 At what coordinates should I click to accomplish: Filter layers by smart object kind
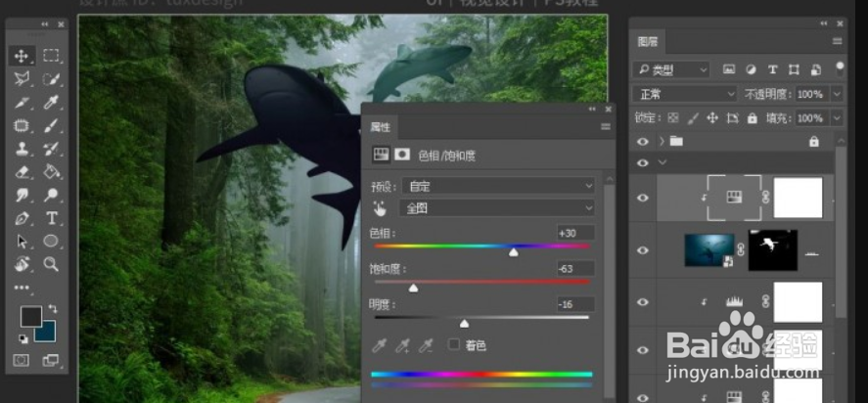pyautogui.click(x=816, y=69)
